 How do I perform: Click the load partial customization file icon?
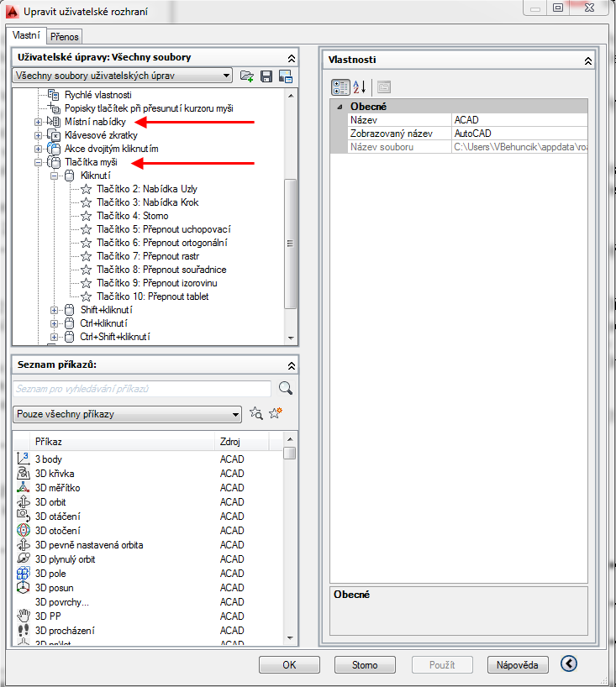pyautogui.click(x=247, y=76)
